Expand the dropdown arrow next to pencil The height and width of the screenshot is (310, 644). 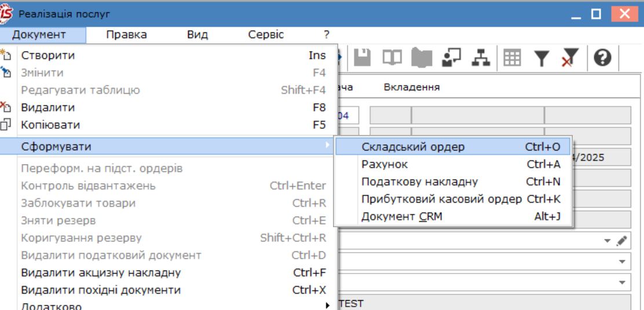coord(608,242)
